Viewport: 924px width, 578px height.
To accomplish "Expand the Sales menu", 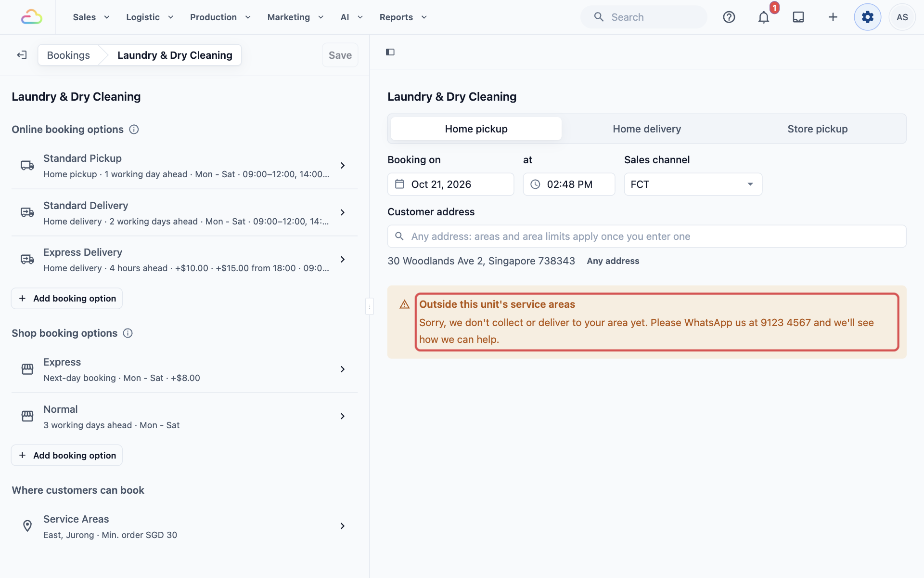I will pos(91,17).
